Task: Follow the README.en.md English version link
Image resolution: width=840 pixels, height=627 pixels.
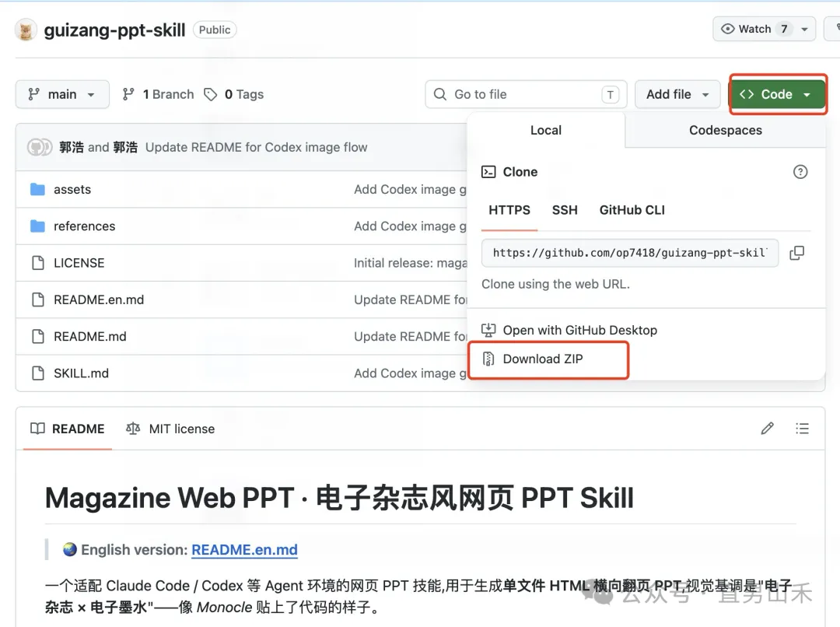Action: pos(244,550)
